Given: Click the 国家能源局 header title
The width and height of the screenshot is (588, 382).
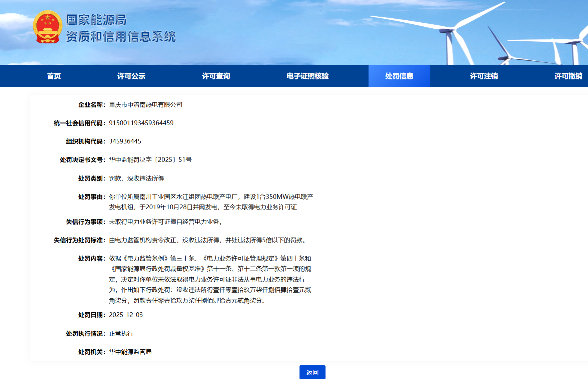Looking at the screenshot, I should 96,20.
